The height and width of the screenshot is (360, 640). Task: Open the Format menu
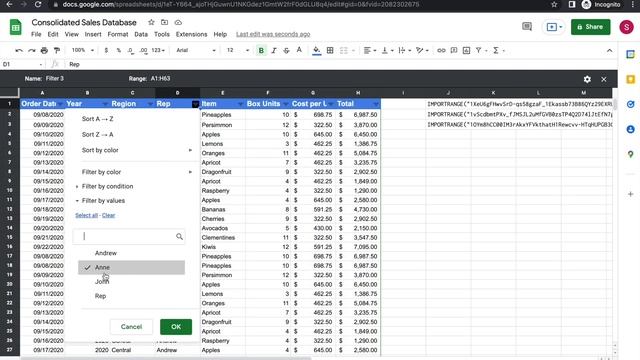tap(118, 34)
